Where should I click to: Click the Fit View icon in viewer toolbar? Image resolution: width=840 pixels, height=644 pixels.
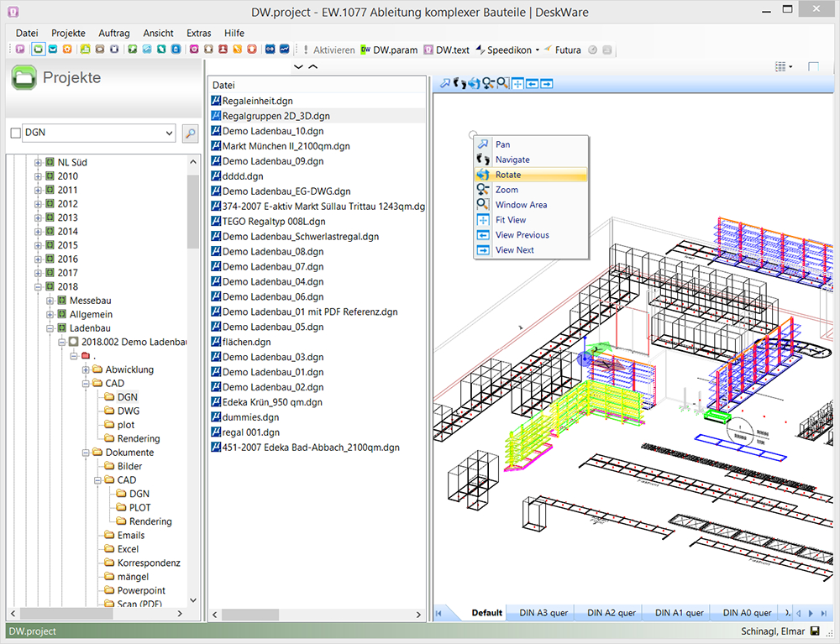point(517,83)
